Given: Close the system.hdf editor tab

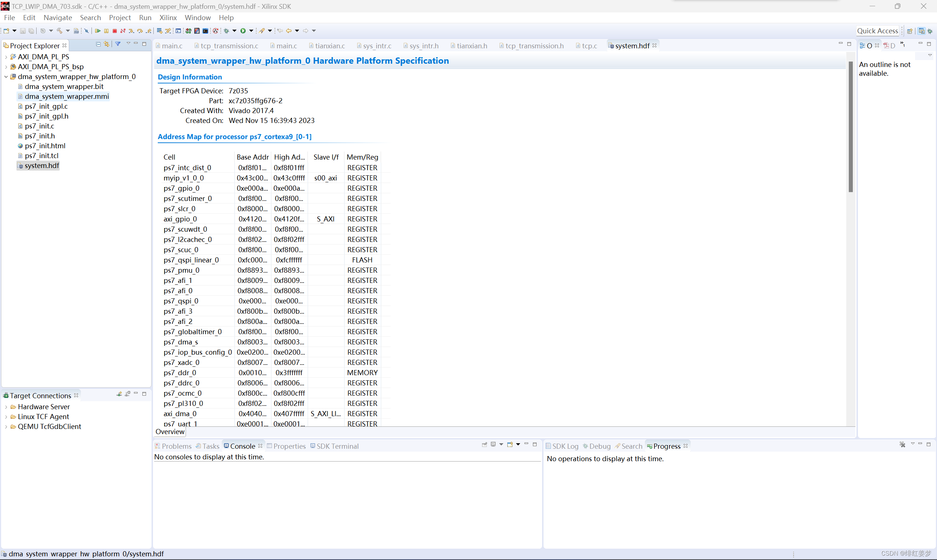Looking at the screenshot, I should point(654,45).
